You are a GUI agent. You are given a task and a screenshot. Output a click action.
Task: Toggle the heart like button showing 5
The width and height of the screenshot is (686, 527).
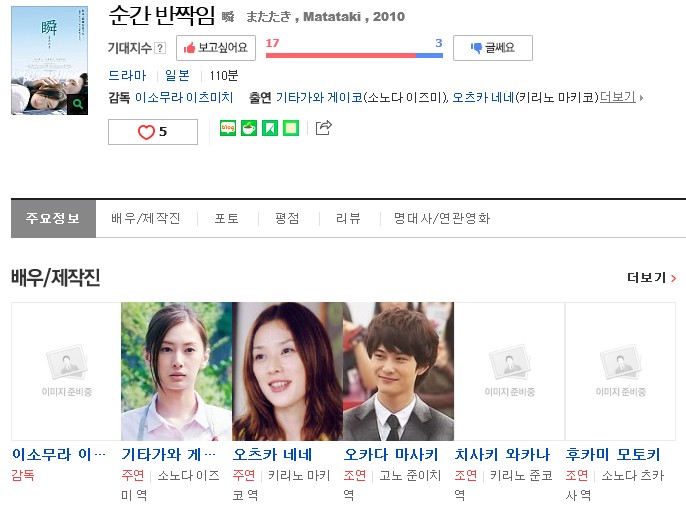pos(153,132)
